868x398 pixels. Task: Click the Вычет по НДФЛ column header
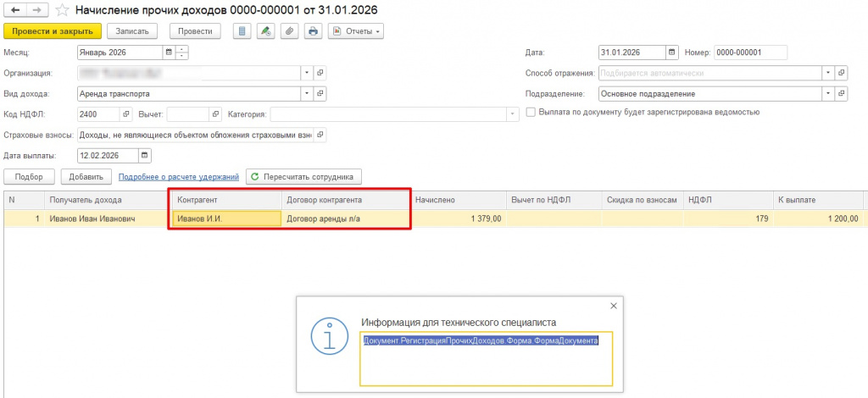pyautogui.click(x=554, y=200)
